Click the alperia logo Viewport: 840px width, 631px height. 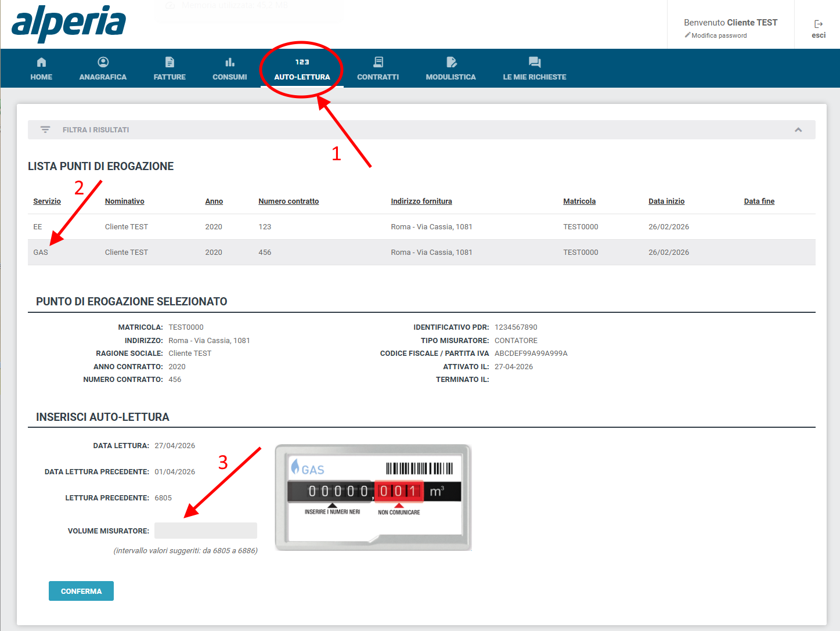[x=69, y=24]
